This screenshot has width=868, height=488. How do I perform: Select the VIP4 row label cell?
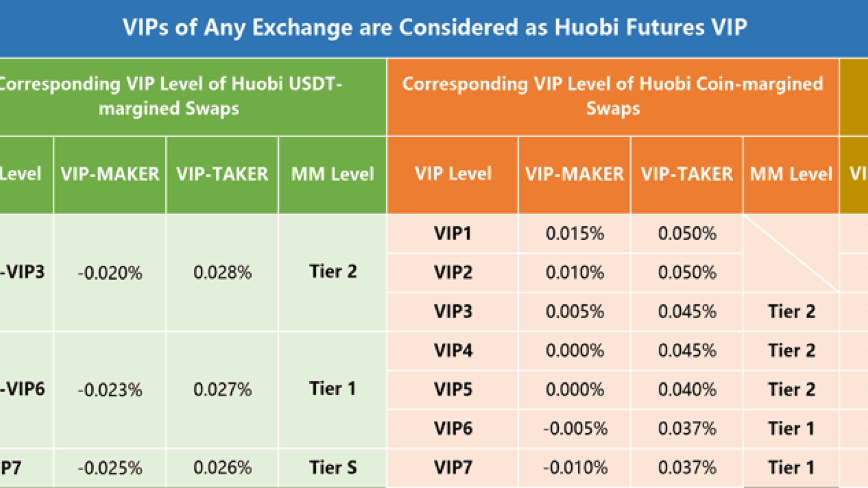[x=453, y=351]
